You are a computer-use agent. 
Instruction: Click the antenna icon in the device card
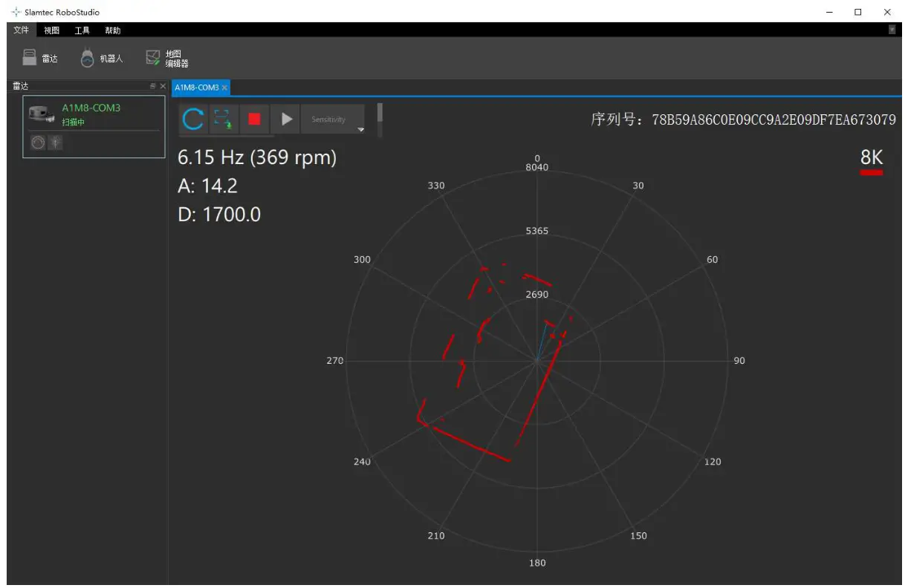coord(56,142)
